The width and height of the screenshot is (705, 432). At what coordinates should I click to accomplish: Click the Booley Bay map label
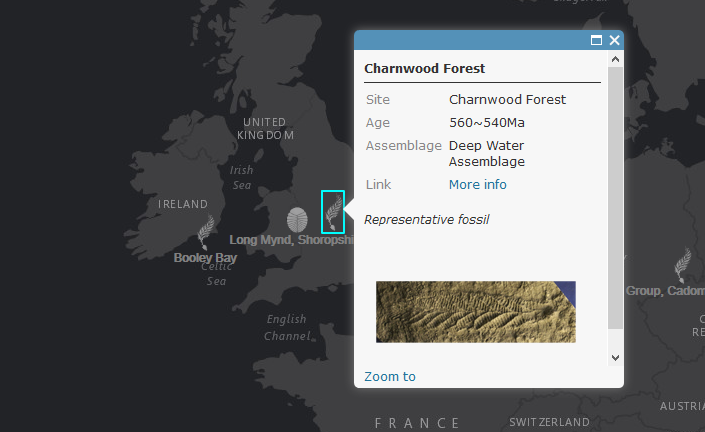(205, 258)
